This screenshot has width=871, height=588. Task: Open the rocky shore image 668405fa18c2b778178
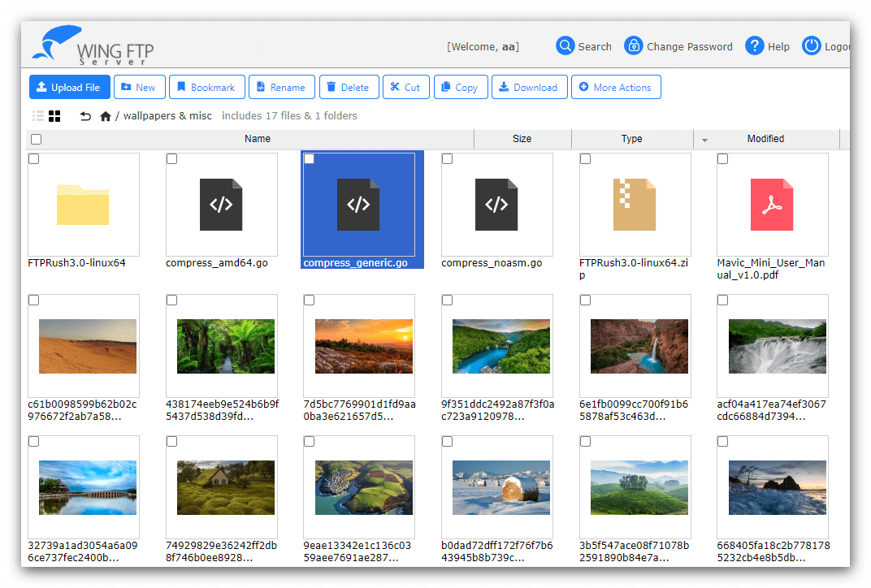777,487
